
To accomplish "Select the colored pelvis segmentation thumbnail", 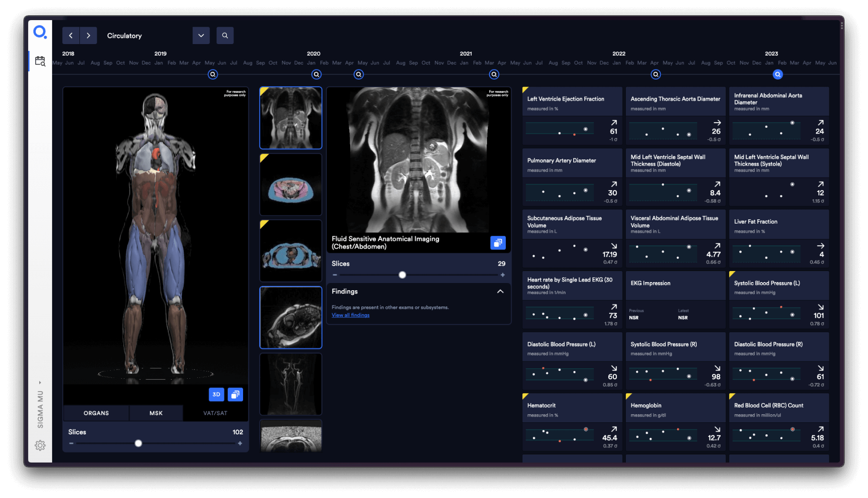I will click(x=291, y=185).
